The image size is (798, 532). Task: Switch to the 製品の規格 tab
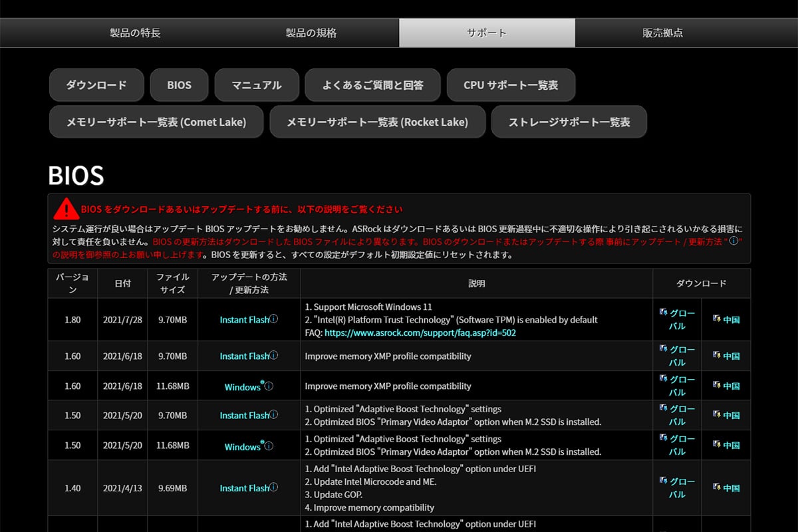(x=311, y=33)
